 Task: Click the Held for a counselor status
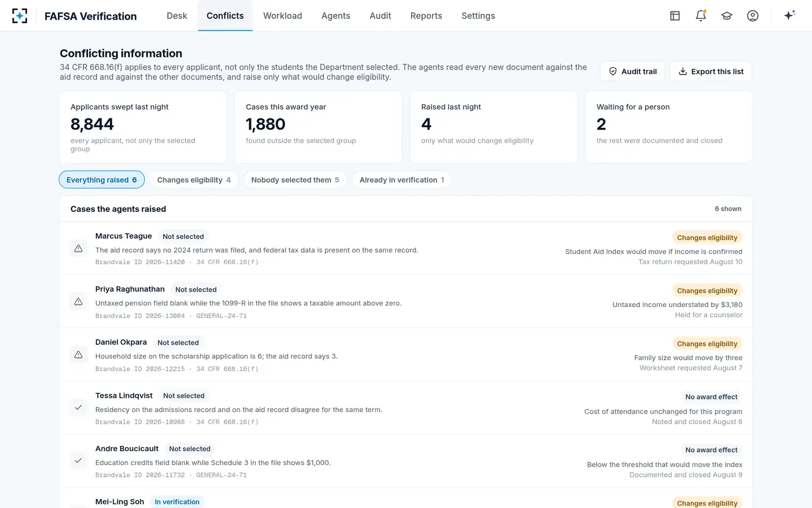709,315
